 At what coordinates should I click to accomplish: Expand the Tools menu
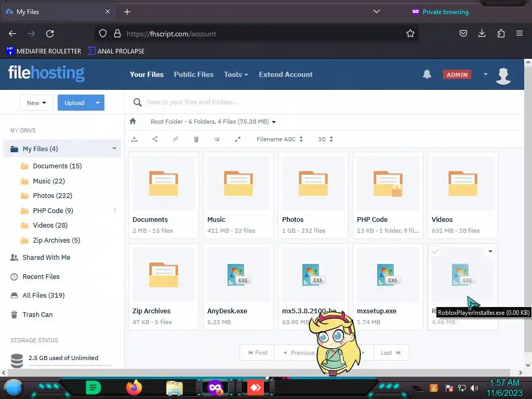coord(236,74)
